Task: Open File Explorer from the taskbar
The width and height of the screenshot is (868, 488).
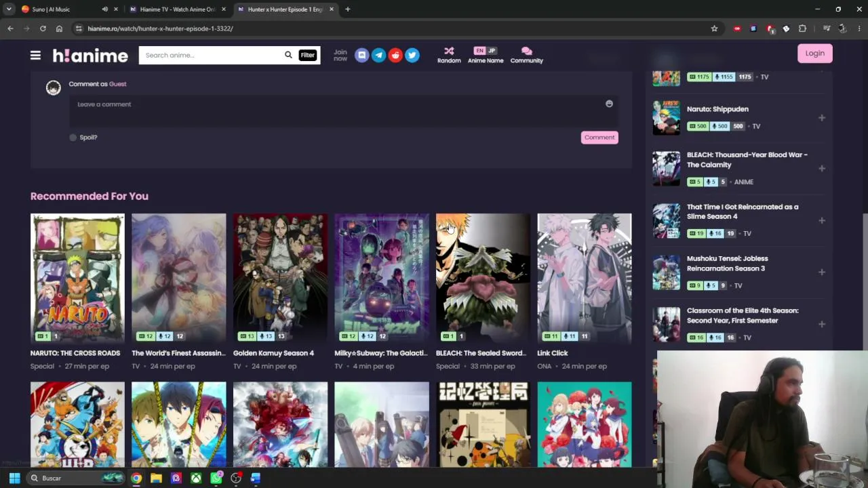Action: pyautogui.click(x=156, y=479)
